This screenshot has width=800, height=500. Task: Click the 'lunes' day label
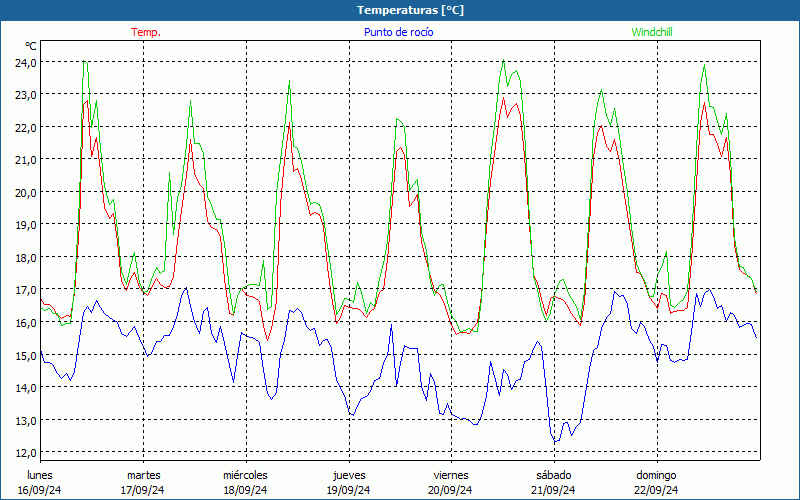[40, 475]
